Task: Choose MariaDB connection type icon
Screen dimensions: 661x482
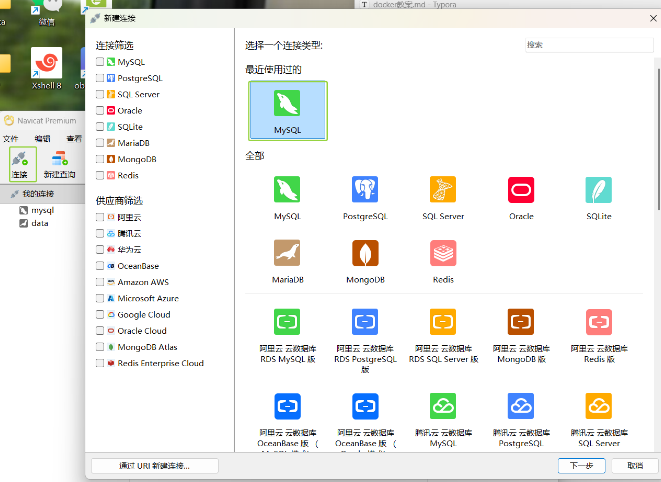Action: click(x=287, y=253)
